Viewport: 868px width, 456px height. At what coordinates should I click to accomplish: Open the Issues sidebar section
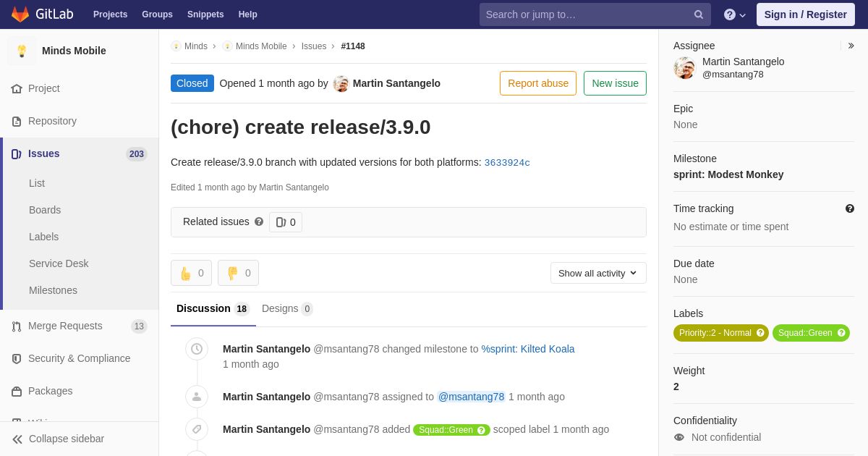[x=80, y=153]
